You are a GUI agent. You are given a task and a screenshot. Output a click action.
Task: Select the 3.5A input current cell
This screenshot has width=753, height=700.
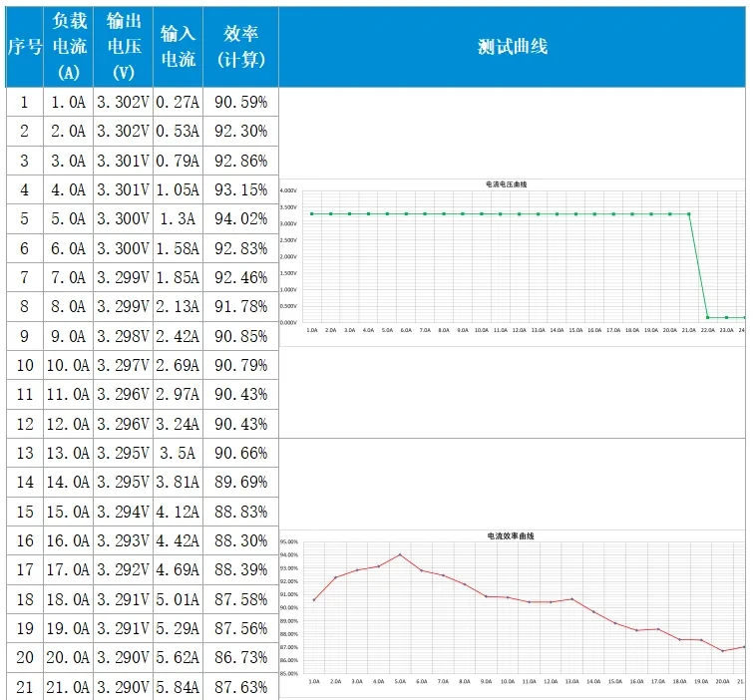click(178, 453)
